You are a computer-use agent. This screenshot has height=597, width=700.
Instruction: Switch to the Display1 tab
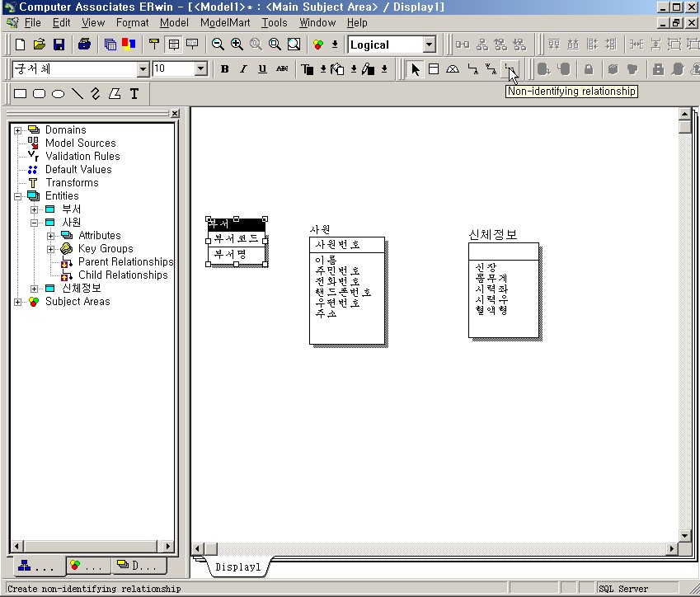(x=237, y=567)
